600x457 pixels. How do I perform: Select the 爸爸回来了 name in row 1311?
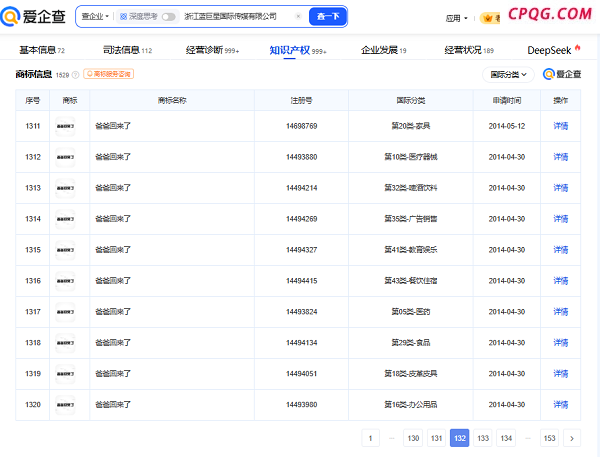(113, 126)
